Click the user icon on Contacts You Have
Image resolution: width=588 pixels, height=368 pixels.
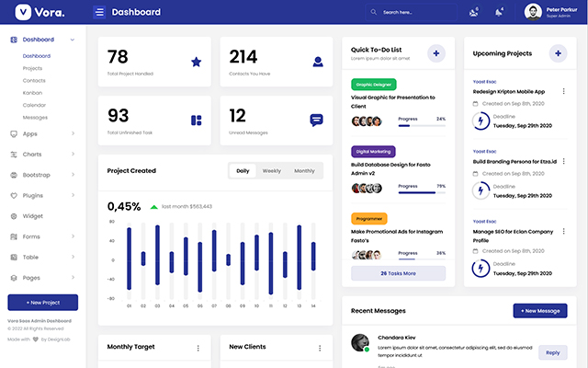click(317, 62)
